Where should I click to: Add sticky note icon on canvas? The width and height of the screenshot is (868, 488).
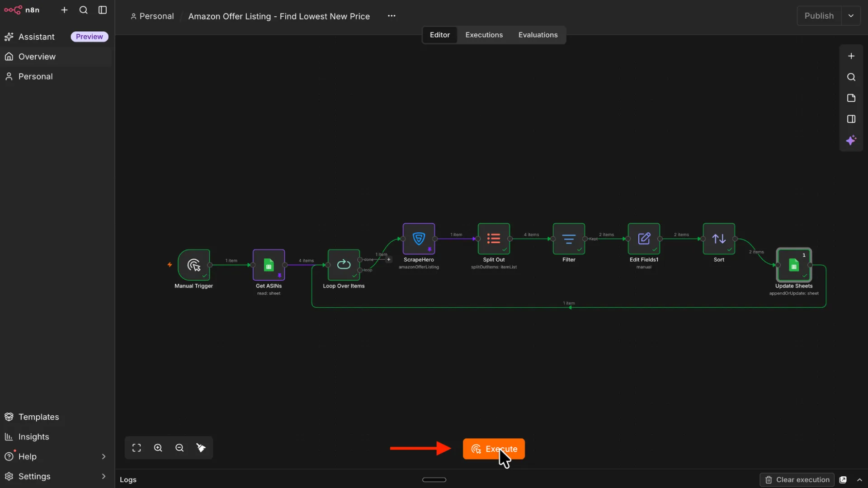(x=851, y=98)
